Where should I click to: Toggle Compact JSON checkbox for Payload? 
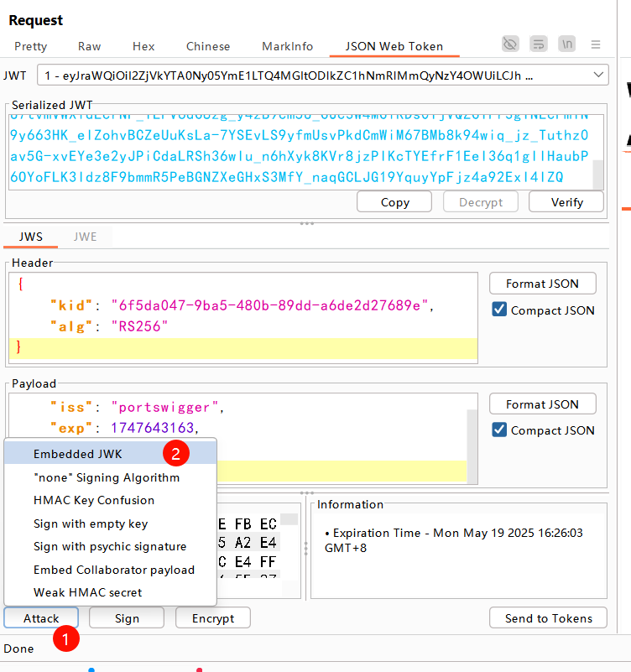(x=499, y=430)
